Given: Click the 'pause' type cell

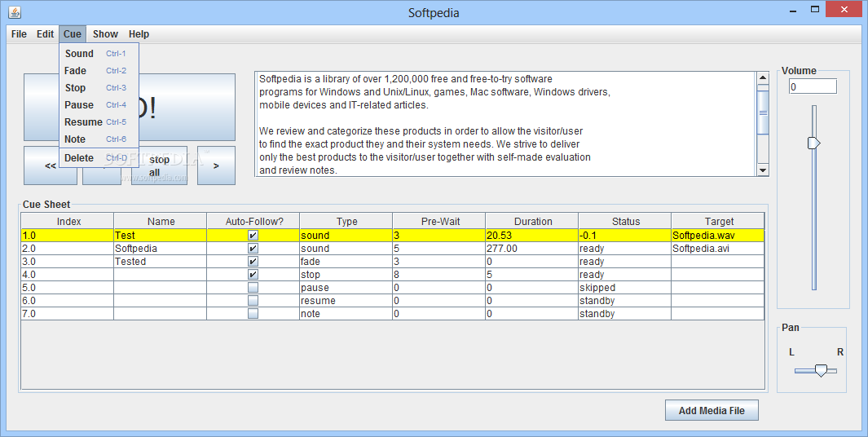Looking at the screenshot, I should click(346, 288).
